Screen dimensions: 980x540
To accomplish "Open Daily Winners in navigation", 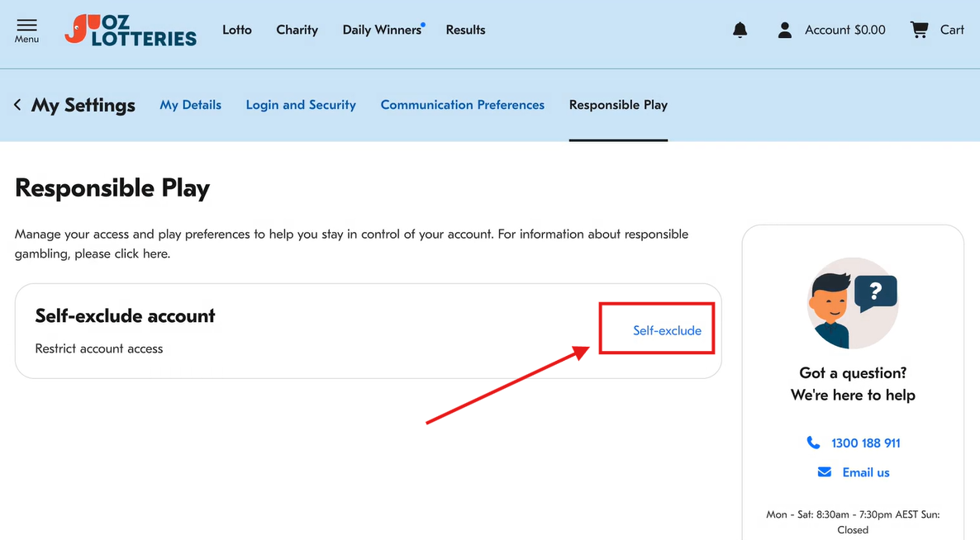I will pos(382,30).
